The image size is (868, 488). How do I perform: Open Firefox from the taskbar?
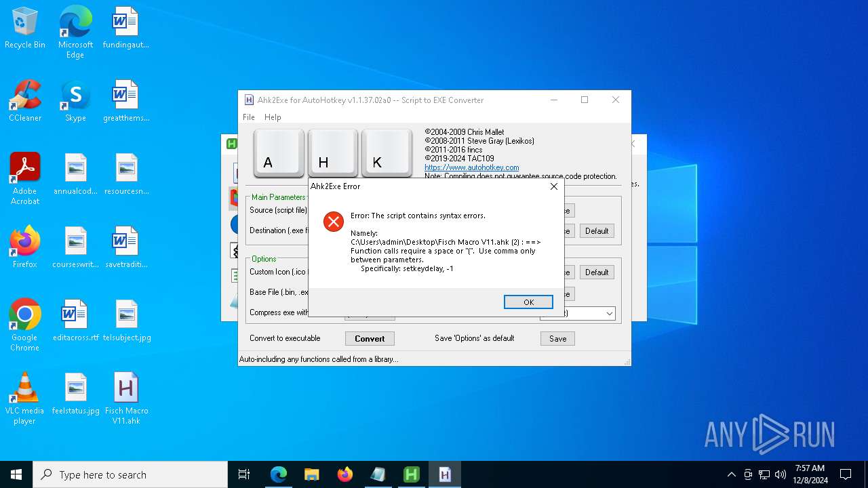345,474
